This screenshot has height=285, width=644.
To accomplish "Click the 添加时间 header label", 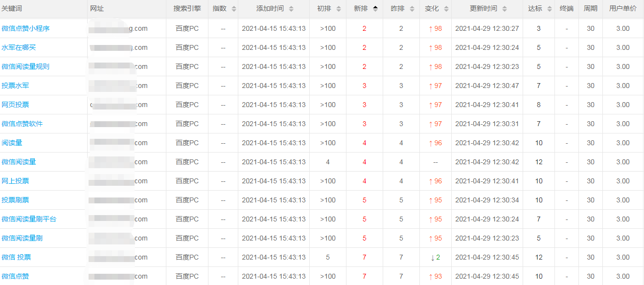I will (x=270, y=9).
